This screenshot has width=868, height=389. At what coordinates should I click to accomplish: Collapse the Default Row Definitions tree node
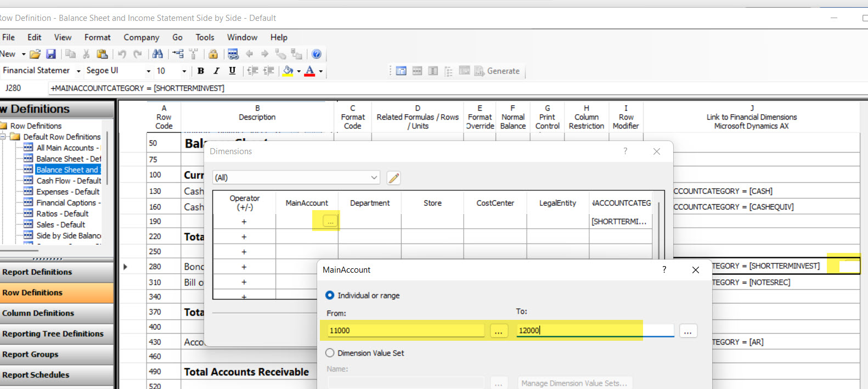point(3,137)
